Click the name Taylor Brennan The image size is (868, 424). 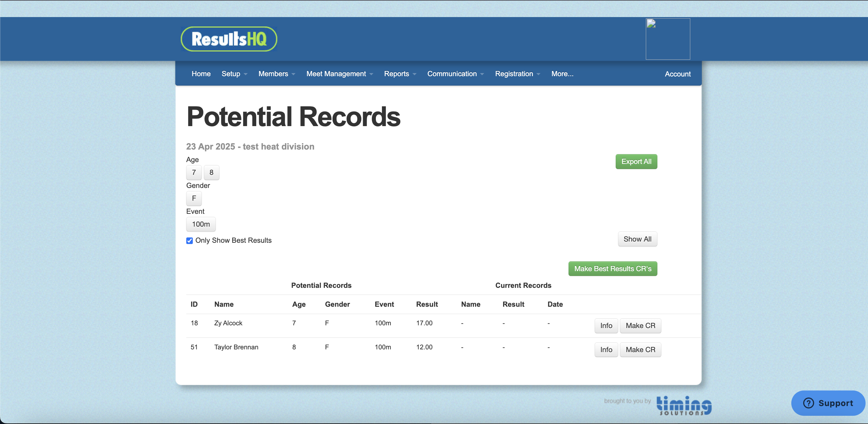(x=236, y=347)
